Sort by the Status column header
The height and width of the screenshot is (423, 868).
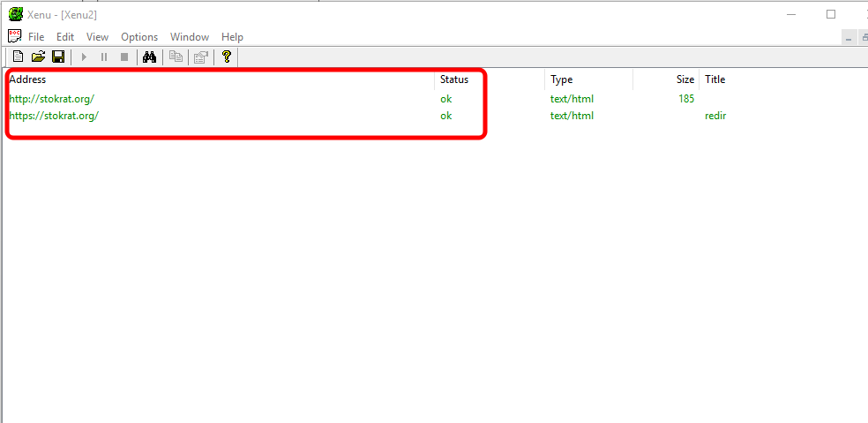pyautogui.click(x=454, y=79)
